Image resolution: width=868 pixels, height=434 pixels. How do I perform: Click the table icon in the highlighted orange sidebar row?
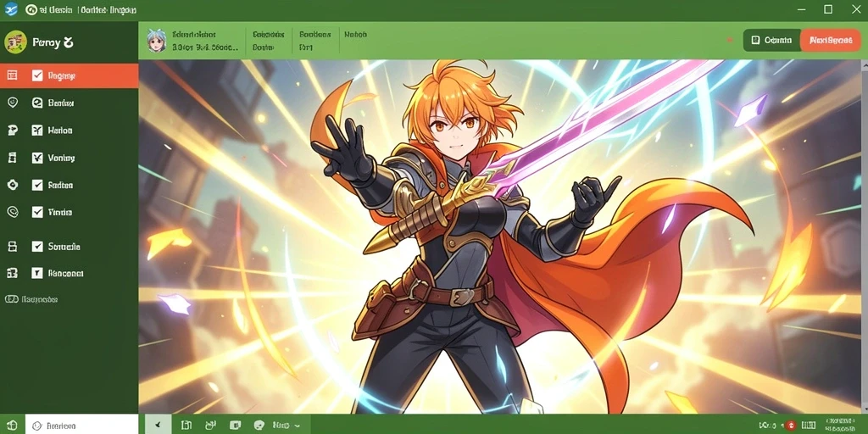[12, 75]
